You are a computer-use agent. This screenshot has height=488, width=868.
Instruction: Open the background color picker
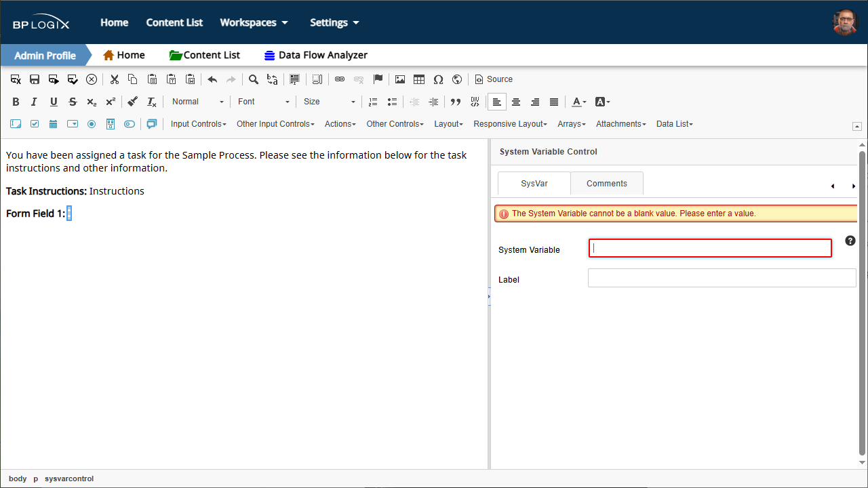pyautogui.click(x=602, y=102)
